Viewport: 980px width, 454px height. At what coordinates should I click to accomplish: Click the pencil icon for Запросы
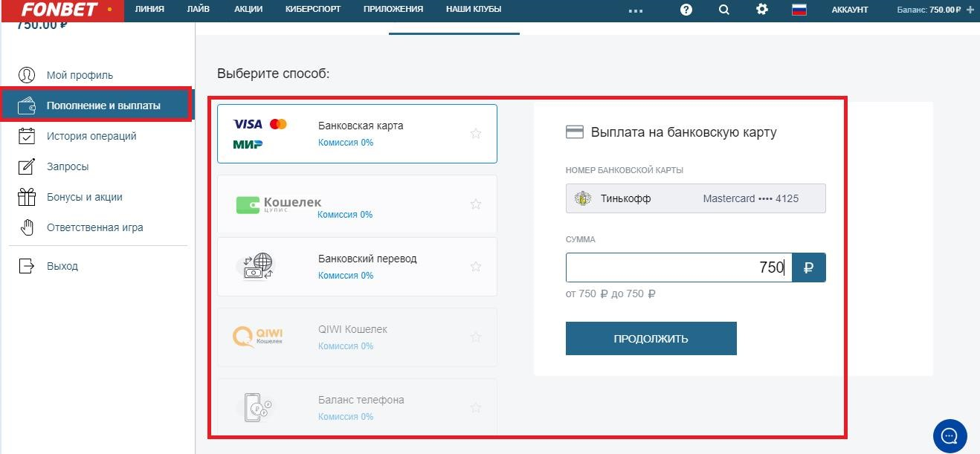[x=27, y=166]
